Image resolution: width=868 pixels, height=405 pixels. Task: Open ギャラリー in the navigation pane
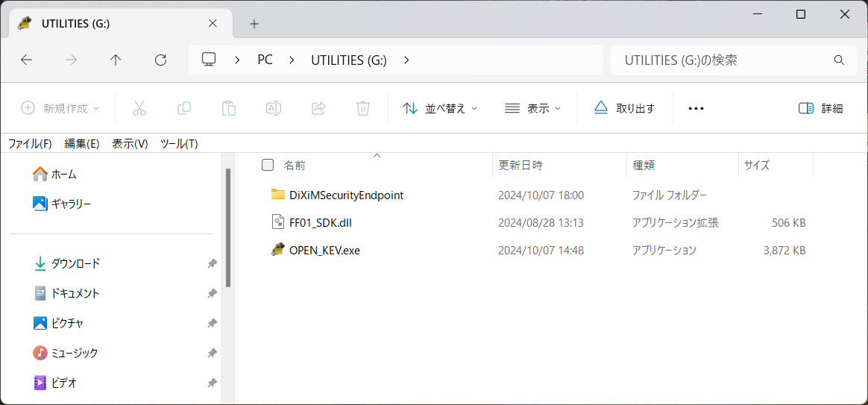click(x=61, y=204)
